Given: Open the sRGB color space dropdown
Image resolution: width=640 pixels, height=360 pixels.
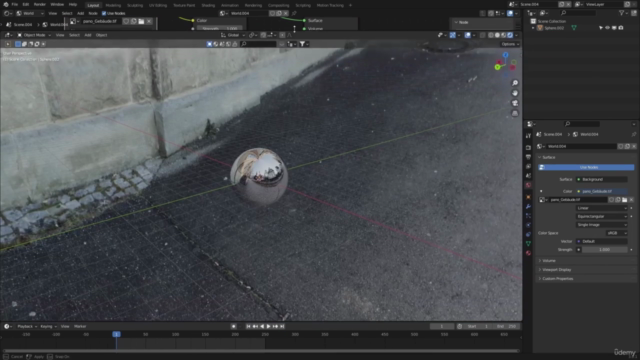Looking at the screenshot, I should (617, 233).
